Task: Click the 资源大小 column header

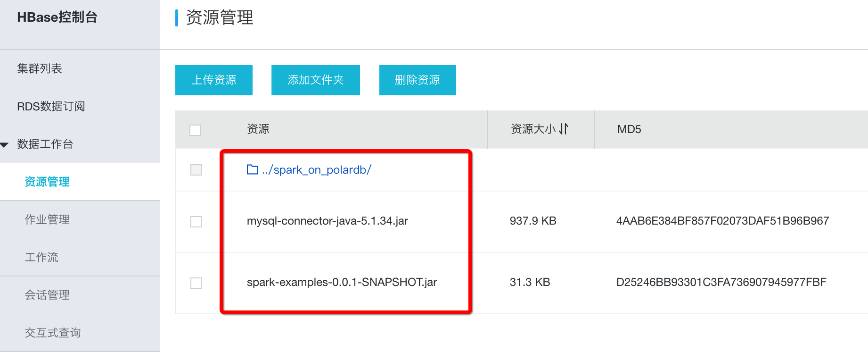Action: pyautogui.click(x=533, y=129)
